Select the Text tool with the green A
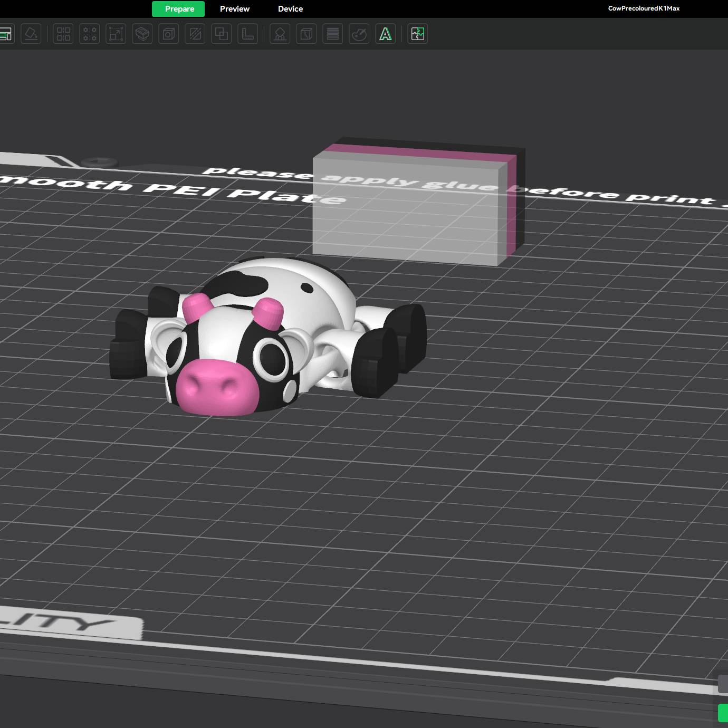The image size is (728, 728). pos(385,34)
